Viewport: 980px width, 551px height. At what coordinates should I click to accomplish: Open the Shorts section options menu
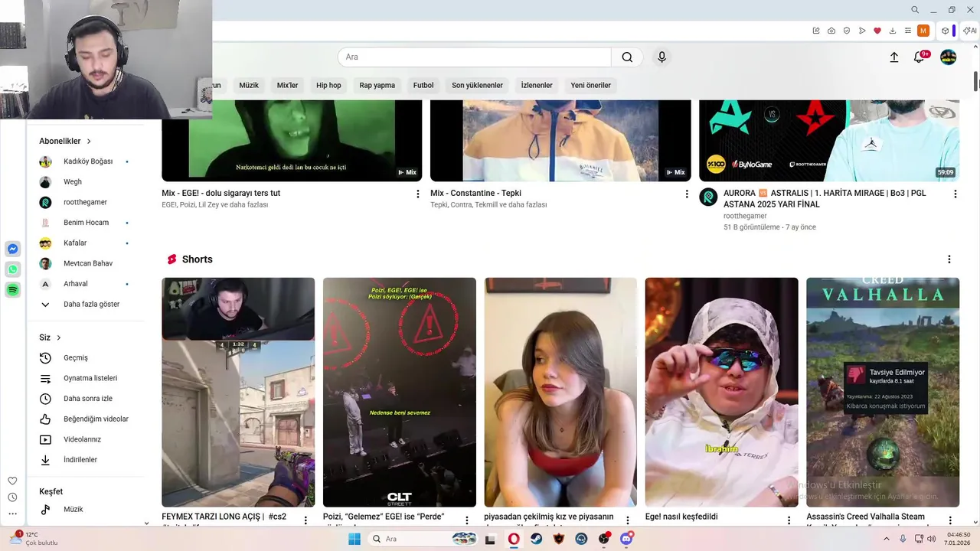(x=949, y=259)
